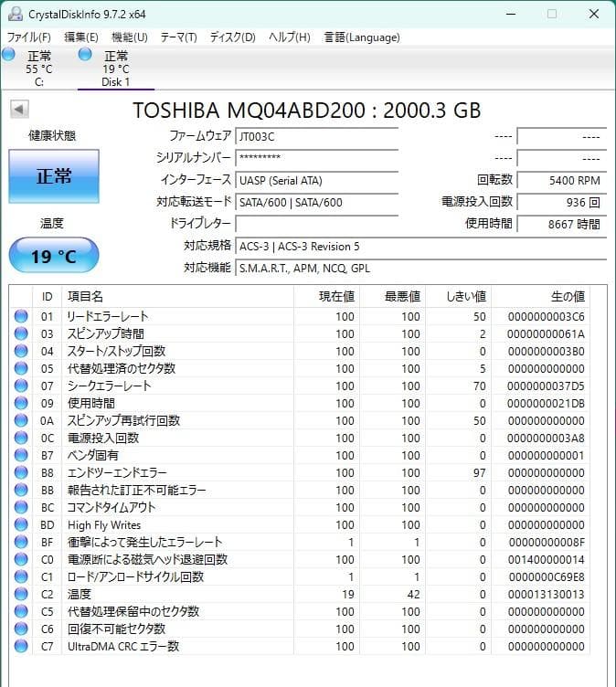Click the interface field UASP (Serial ATA)
The height and width of the screenshot is (687, 616).
316,180
